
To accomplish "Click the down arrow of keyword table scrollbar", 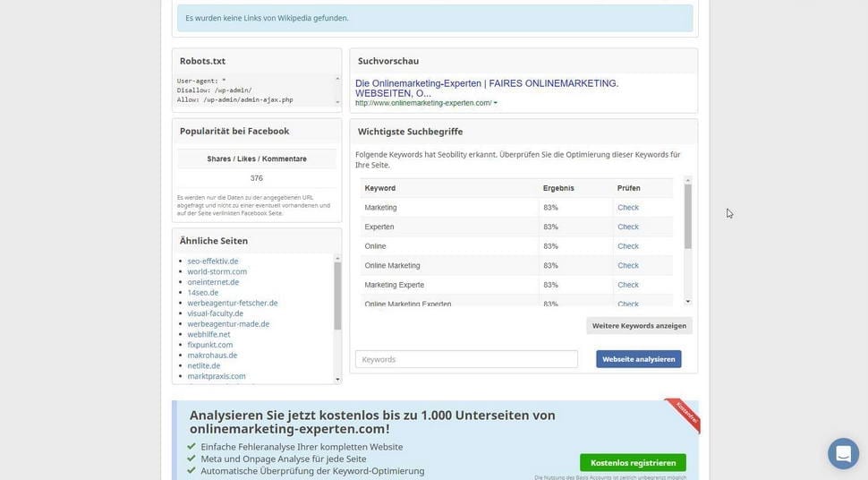I will [688, 301].
